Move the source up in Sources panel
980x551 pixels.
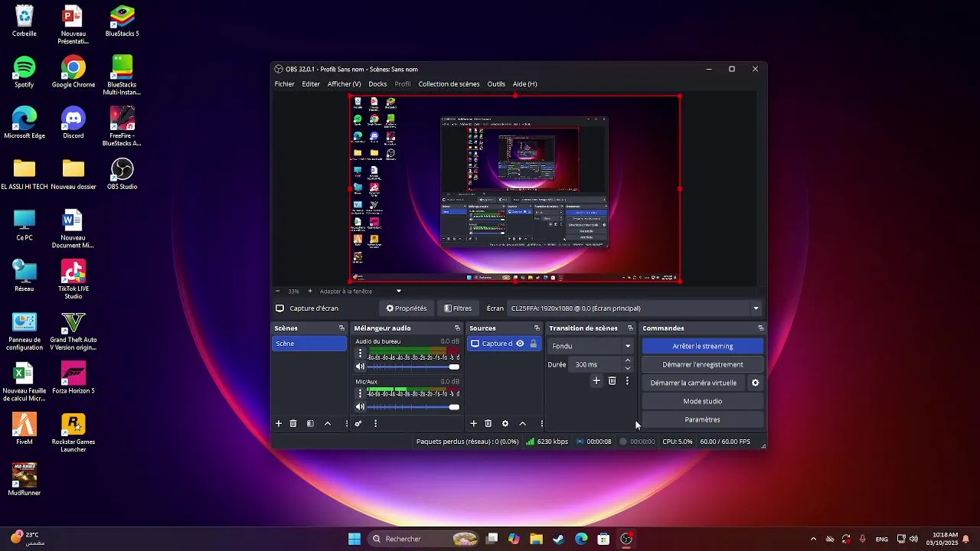523,423
